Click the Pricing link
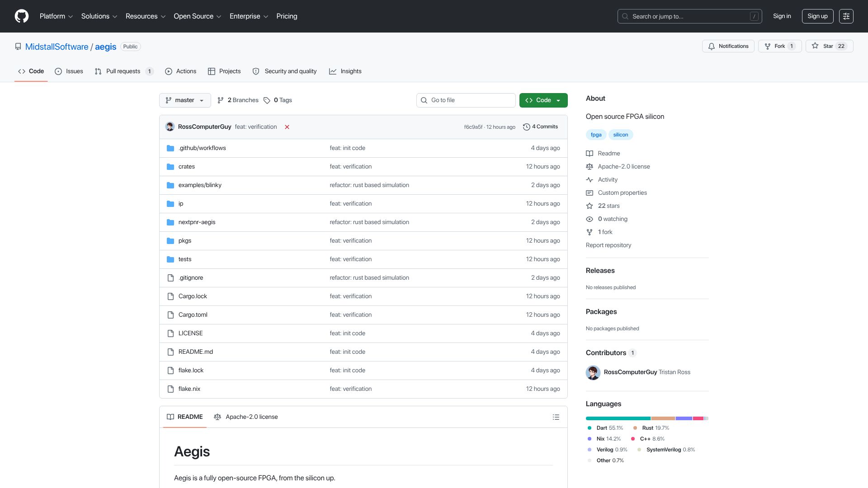 pos(287,16)
